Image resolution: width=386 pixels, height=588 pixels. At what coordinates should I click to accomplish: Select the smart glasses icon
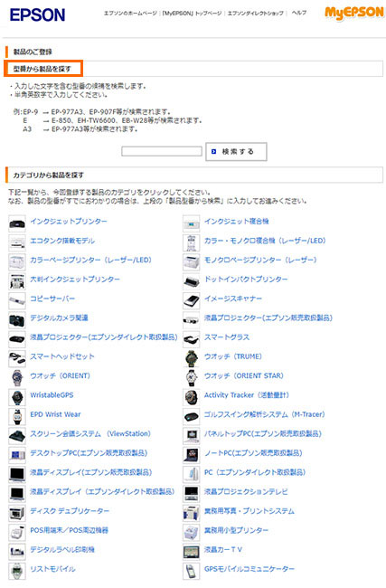point(191,339)
